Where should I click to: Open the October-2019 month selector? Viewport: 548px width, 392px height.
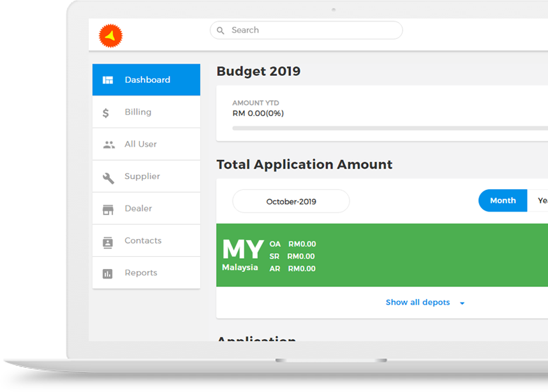(x=291, y=201)
